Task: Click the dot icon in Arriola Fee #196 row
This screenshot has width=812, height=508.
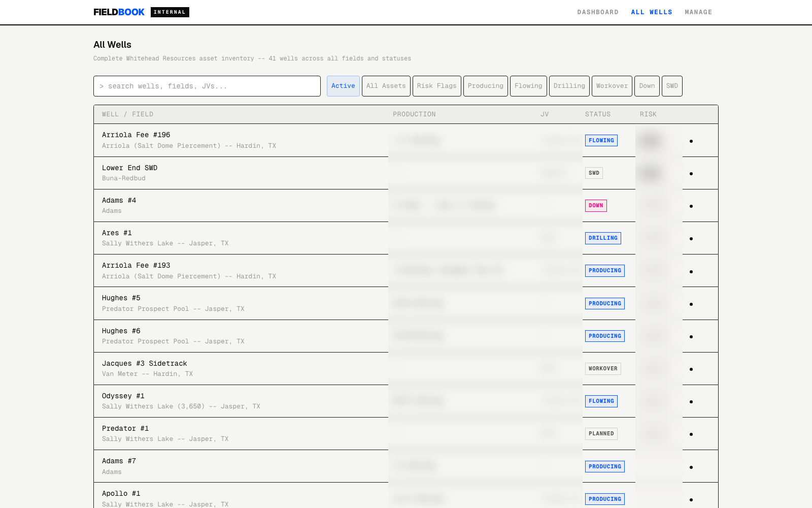Action: click(691, 141)
